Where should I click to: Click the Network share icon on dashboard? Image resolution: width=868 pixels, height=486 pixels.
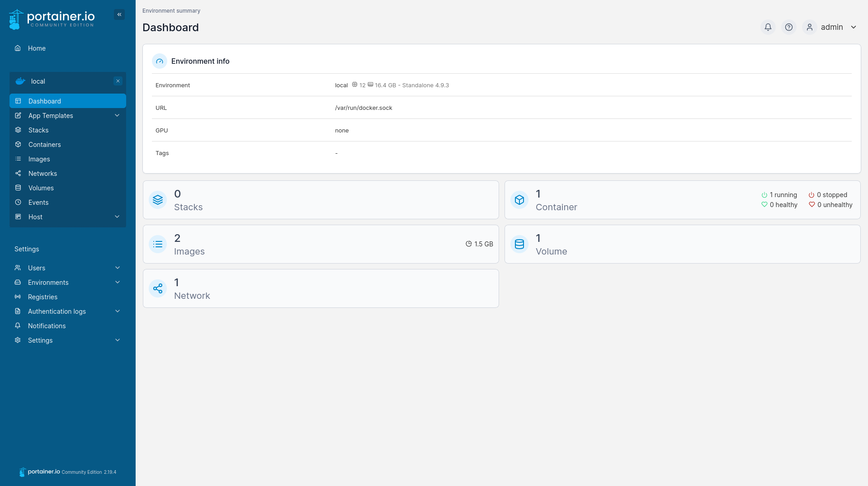click(x=158, y=288)
